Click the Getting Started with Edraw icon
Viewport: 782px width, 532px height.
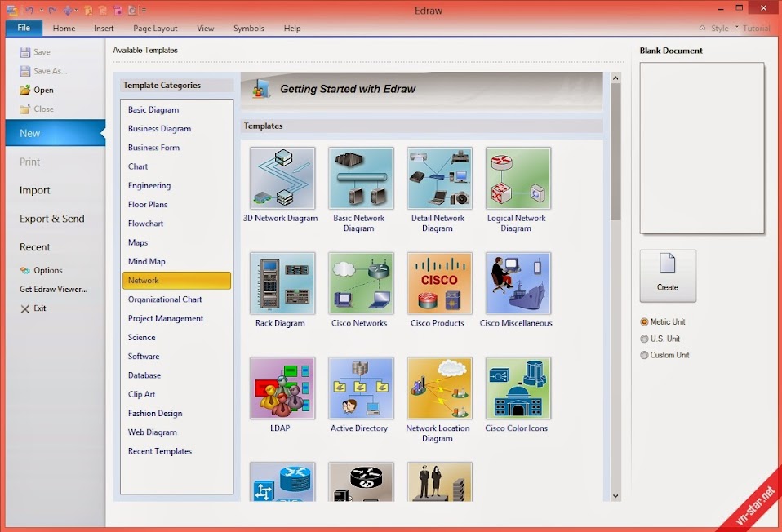coord(261,90)
